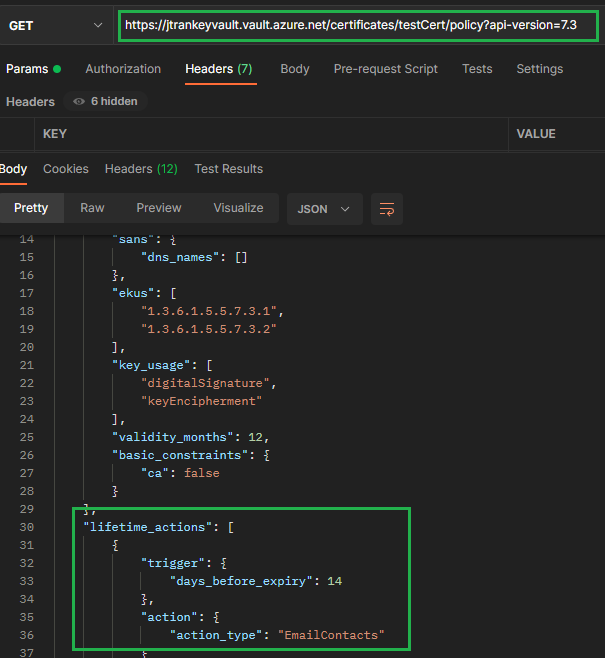Click the KEY column header
The image size is (605, 658).
click(55, 134)
